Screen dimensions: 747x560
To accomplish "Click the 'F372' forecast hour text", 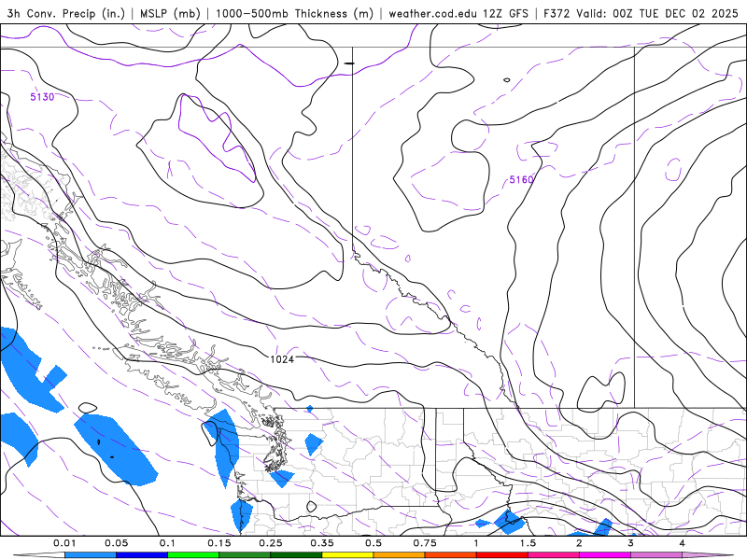I will coord(557,13).
